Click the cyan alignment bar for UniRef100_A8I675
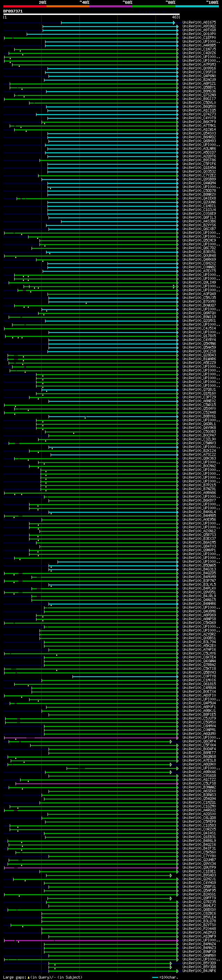Screen dimensions: 222x980 click(118, 23)
